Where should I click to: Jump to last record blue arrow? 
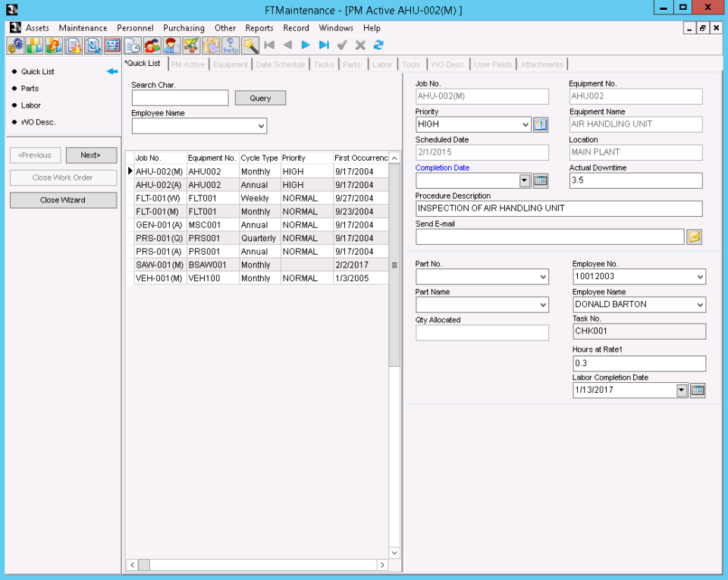pos(324,45)
